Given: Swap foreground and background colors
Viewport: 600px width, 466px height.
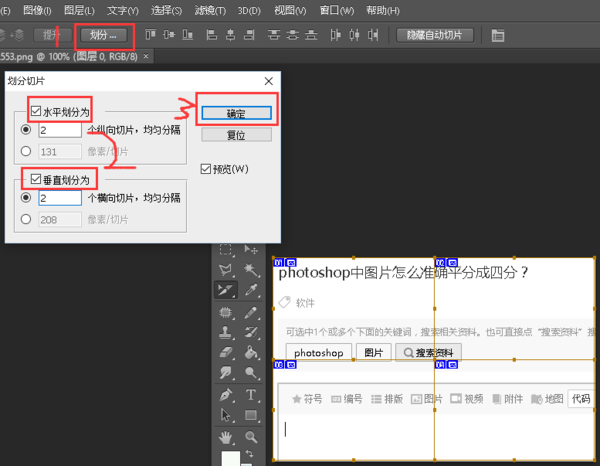Looking at the screenshot, I should click(249, 453).
